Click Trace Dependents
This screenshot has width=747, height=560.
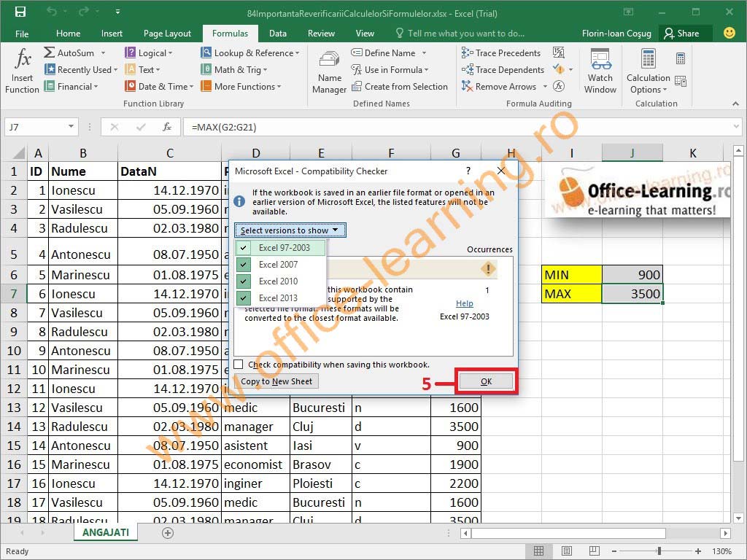(x=503, y=69)
